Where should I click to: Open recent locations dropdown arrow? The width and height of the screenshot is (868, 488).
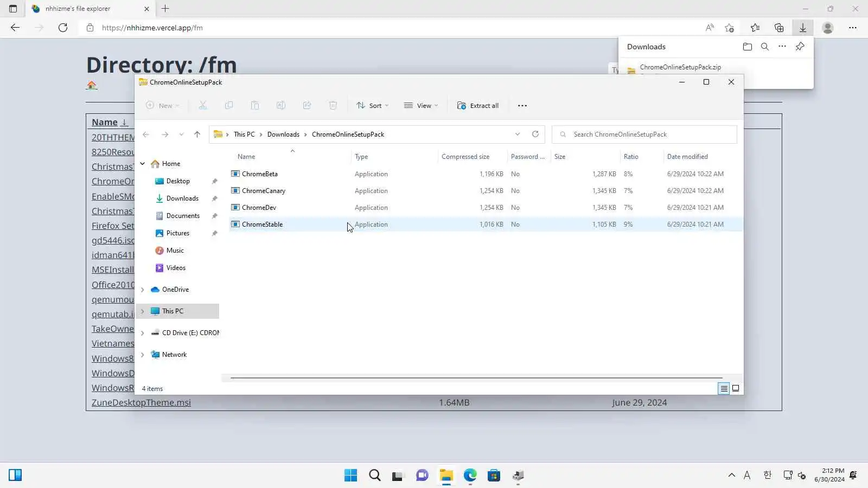click(x=181, y=134)
